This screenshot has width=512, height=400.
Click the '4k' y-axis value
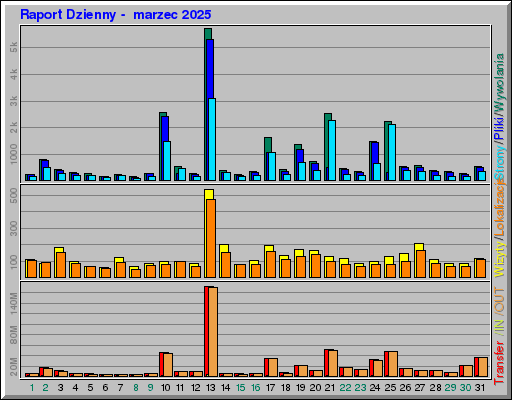14,74
